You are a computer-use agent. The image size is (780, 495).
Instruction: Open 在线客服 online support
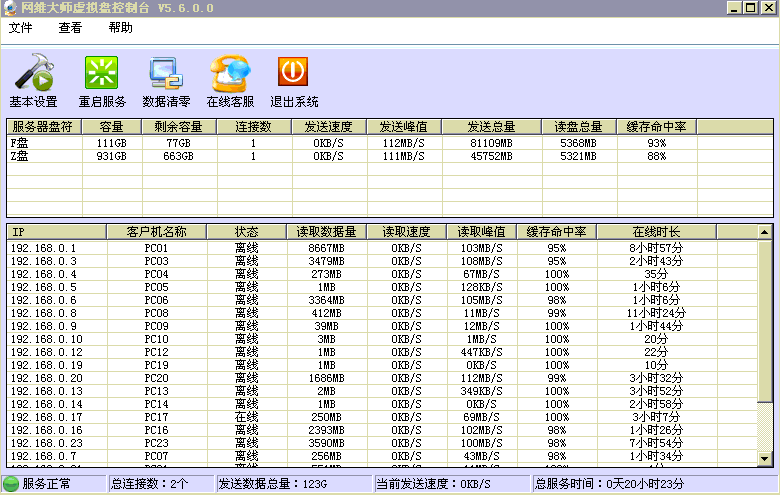tap(230, 74)
